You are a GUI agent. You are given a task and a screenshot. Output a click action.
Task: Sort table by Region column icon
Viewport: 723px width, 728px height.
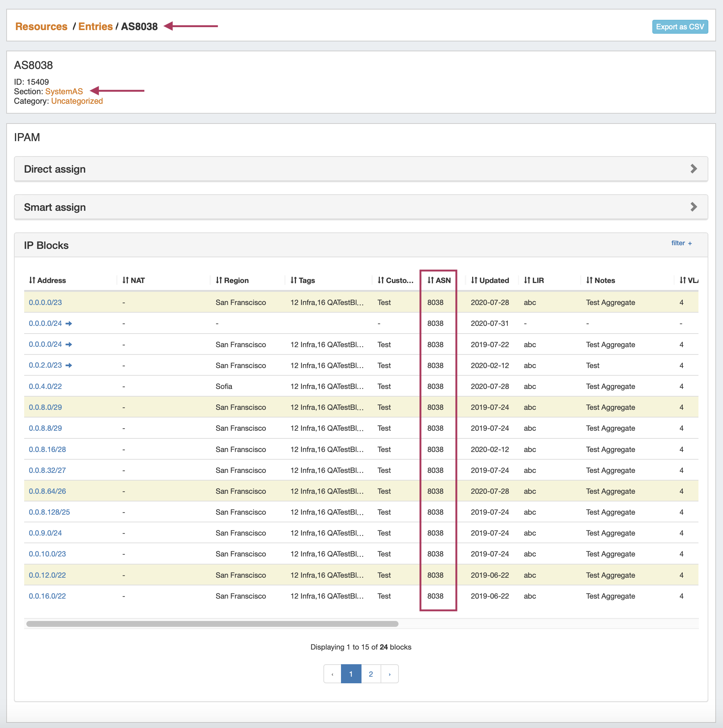click(x=219, y=280)
